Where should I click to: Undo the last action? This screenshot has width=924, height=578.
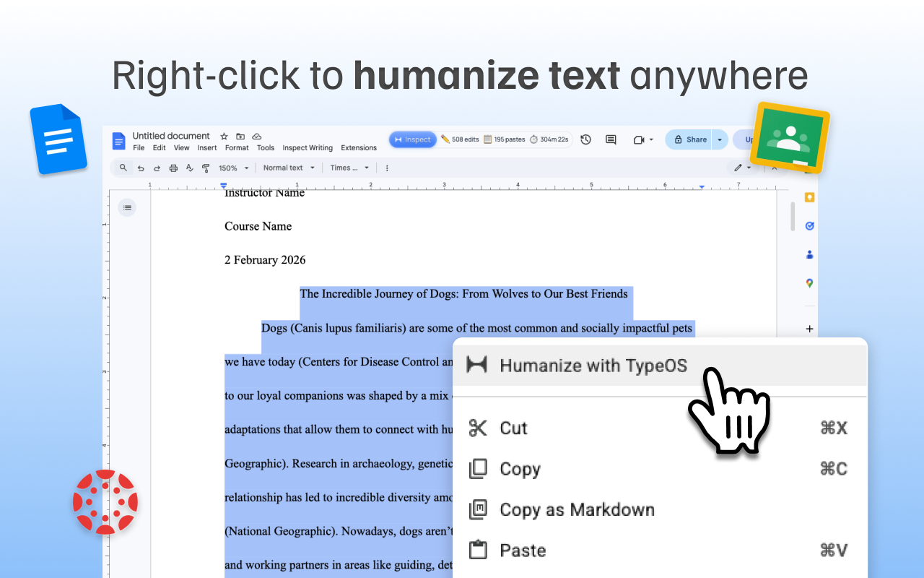[x=141, y=168]
